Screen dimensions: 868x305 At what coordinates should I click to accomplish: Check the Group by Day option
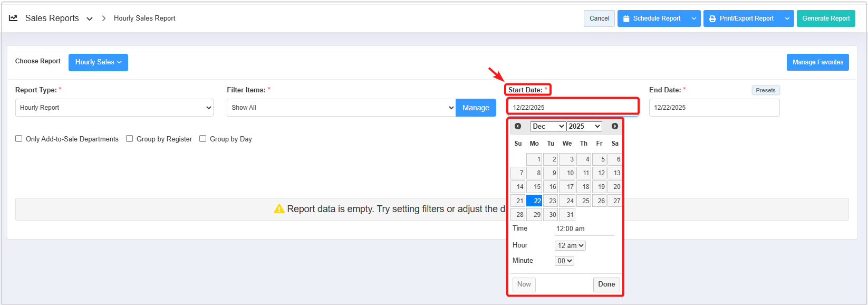coord(203,139)
